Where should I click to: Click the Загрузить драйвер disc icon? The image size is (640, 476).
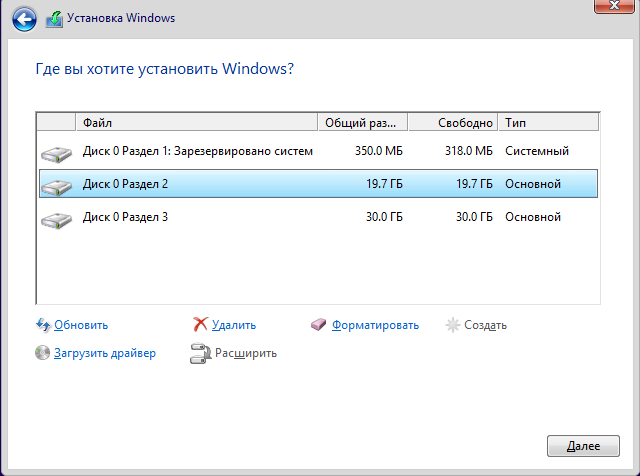click(43, 353)
